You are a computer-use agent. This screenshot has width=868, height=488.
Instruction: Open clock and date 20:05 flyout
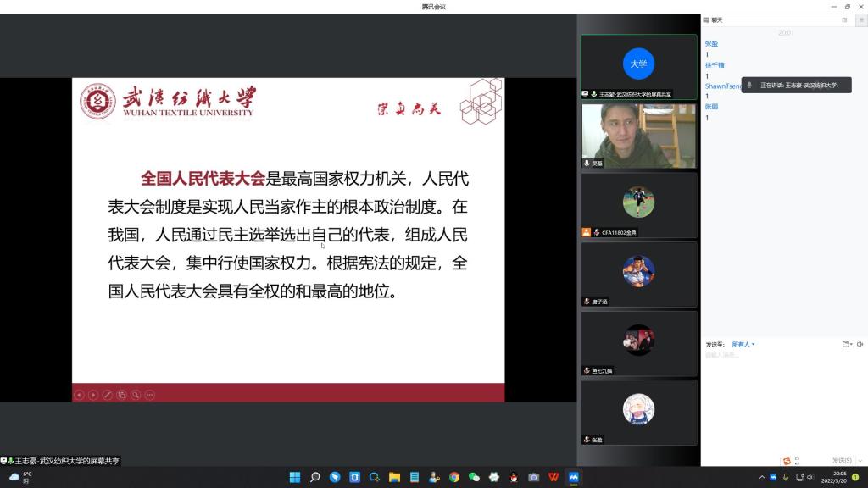click(x=834, y=477)
